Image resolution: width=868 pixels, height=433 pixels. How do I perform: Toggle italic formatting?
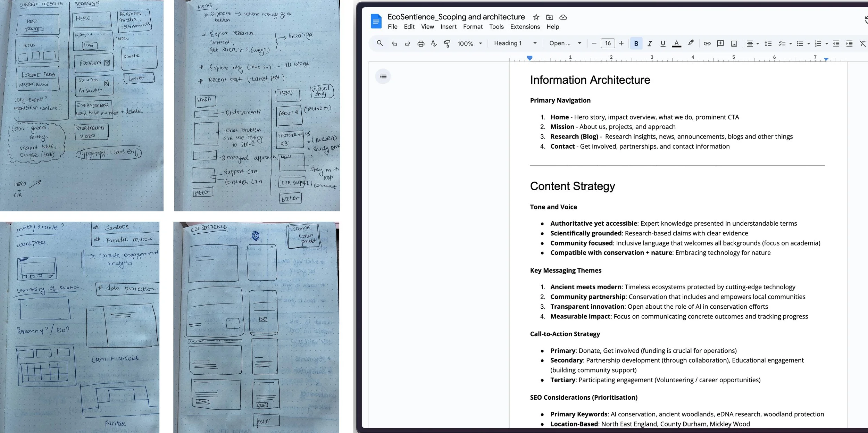(x=649, y=43)
